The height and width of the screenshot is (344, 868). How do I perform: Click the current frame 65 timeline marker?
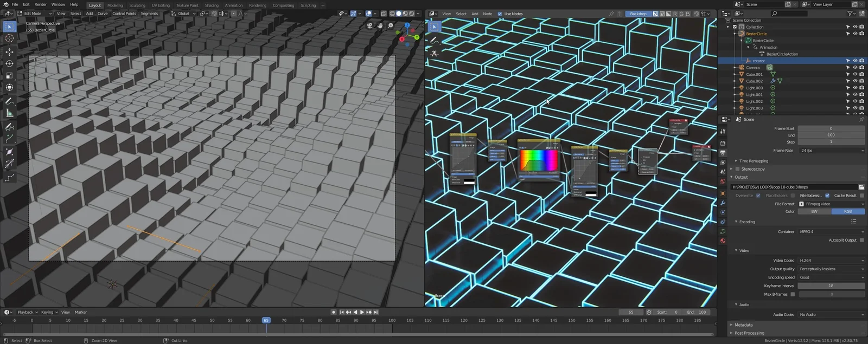[x=266, y=320]
